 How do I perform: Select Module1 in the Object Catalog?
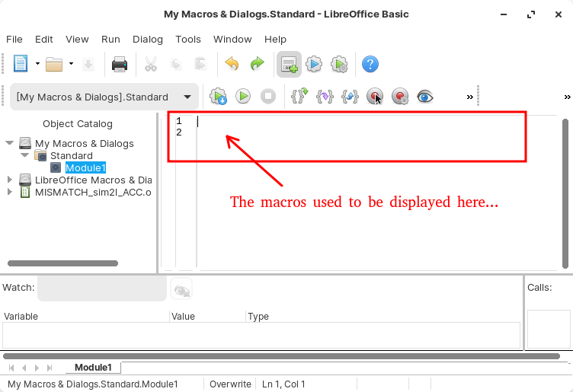click(85, 167)
